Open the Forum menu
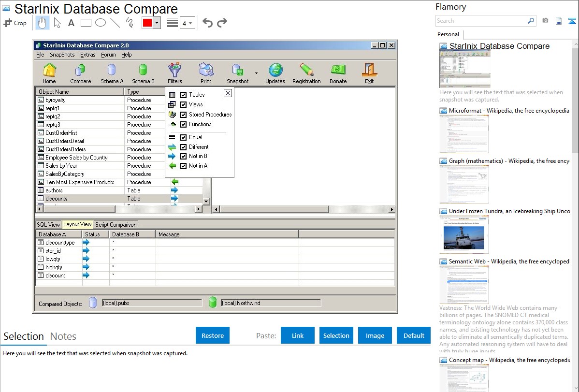 point(108,55)
